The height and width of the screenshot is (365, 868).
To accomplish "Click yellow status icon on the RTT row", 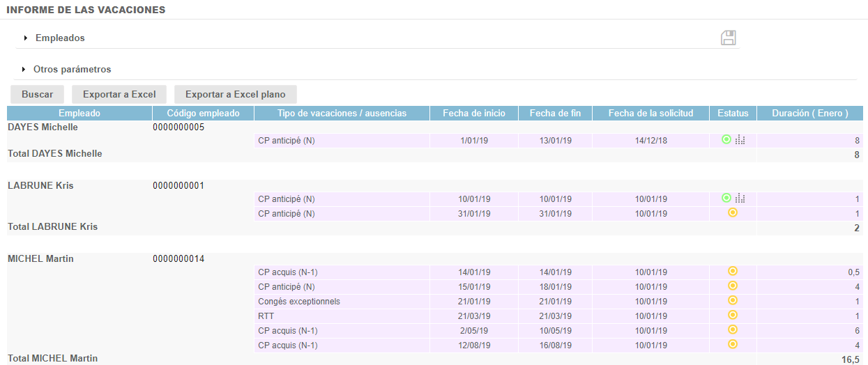I will pos(733,315).
